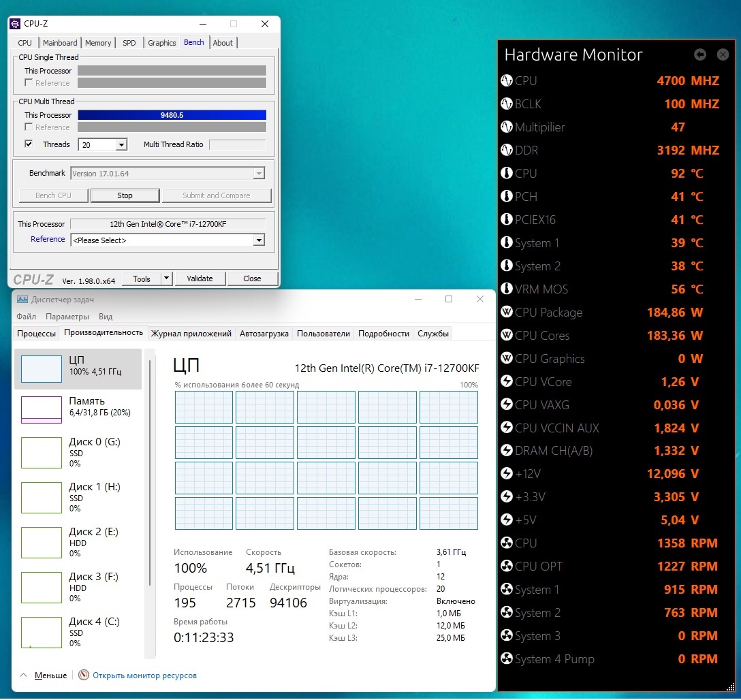Click the CPU temperature thermometer icon (92 °C)
Screen dimensions: 741x700
(x=507, y=174)
